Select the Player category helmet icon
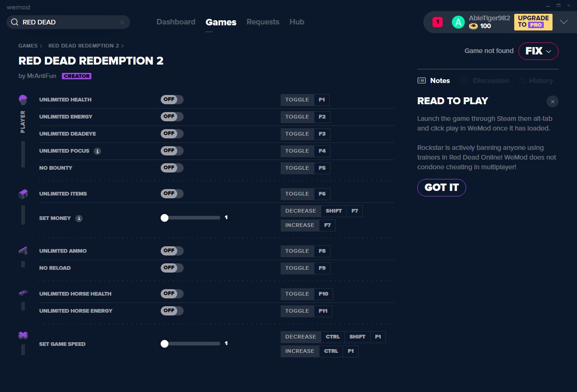This screenshot has height=392, width=577. (23, 100)
